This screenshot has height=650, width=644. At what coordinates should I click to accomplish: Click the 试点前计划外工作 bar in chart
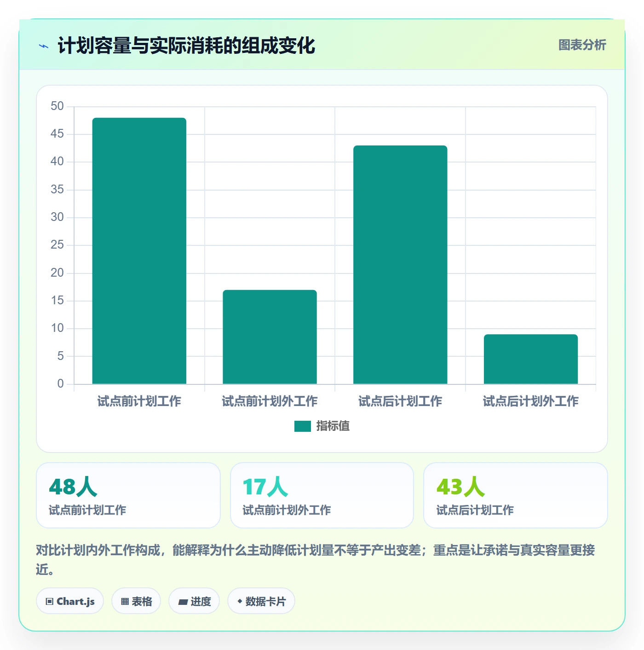270,337
